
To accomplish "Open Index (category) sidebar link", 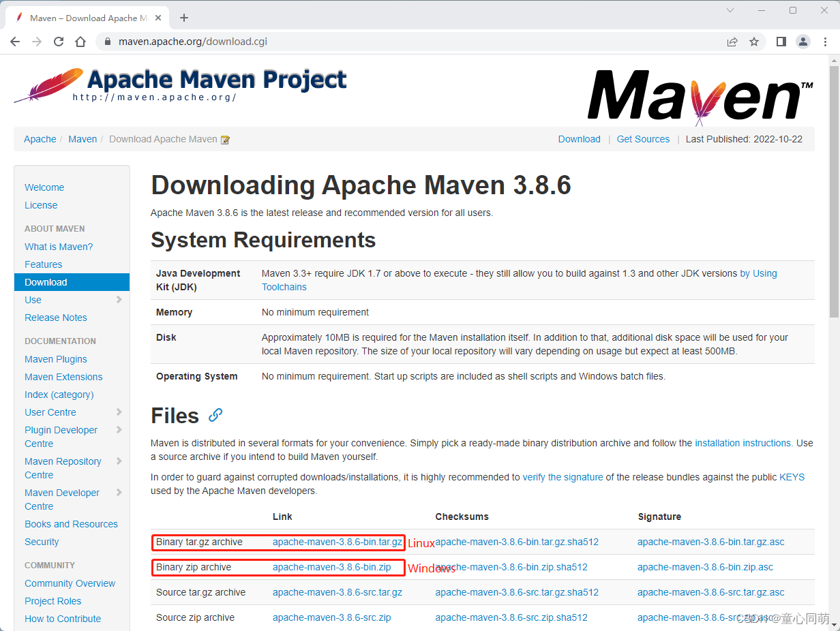I will [x=59, y=395].
